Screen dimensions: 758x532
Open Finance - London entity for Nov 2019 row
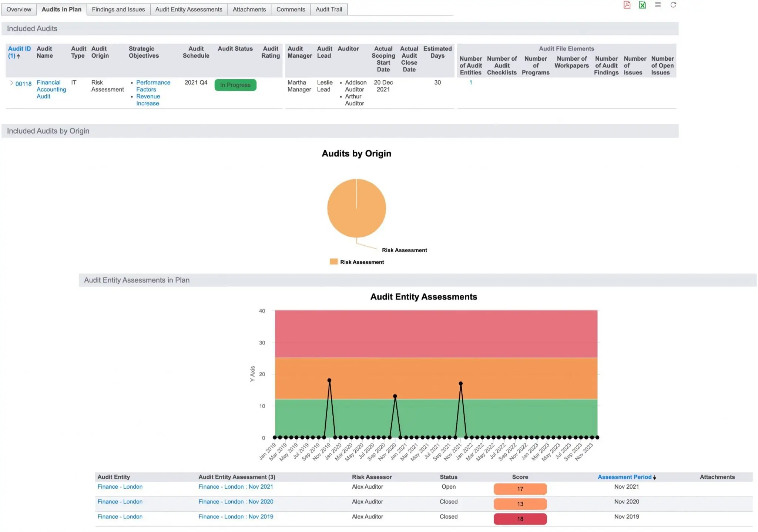pos(120,517)
